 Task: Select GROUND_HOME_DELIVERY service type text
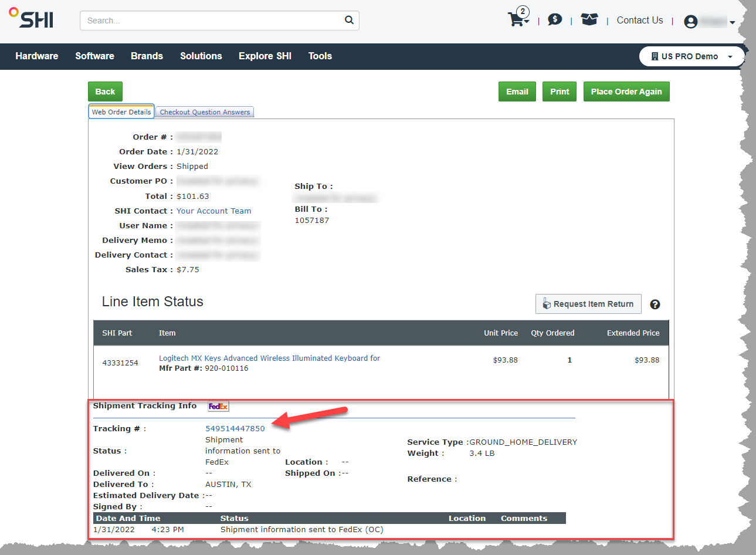(523, 442)
